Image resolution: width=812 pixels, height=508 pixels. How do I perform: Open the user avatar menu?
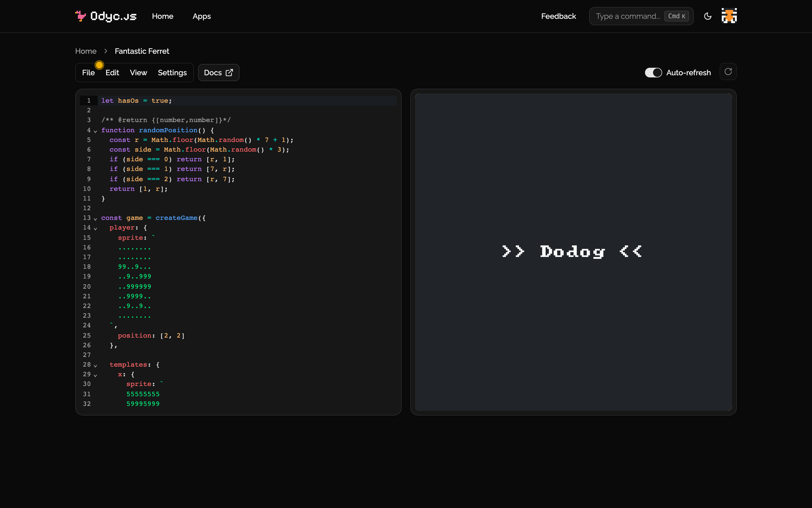coord(729,16)
